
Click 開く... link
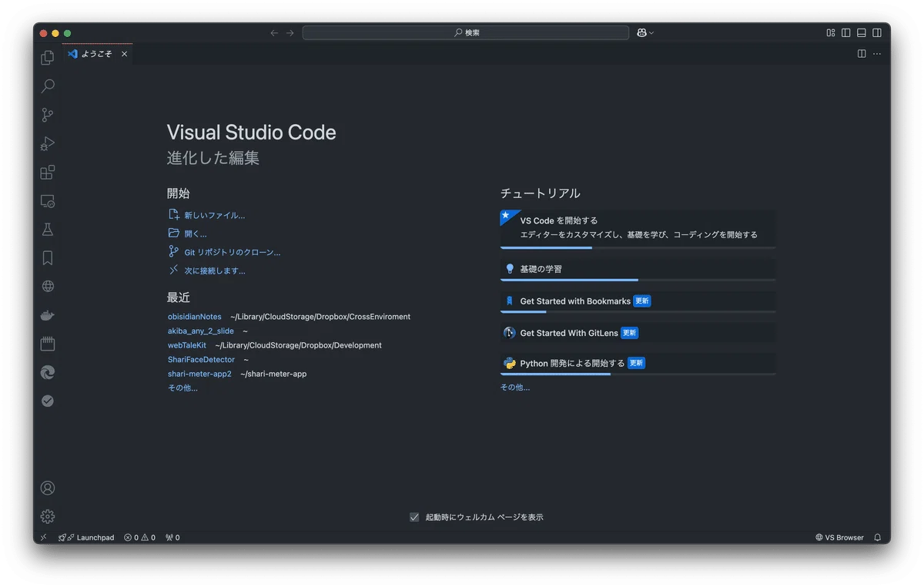click(187, 234)
